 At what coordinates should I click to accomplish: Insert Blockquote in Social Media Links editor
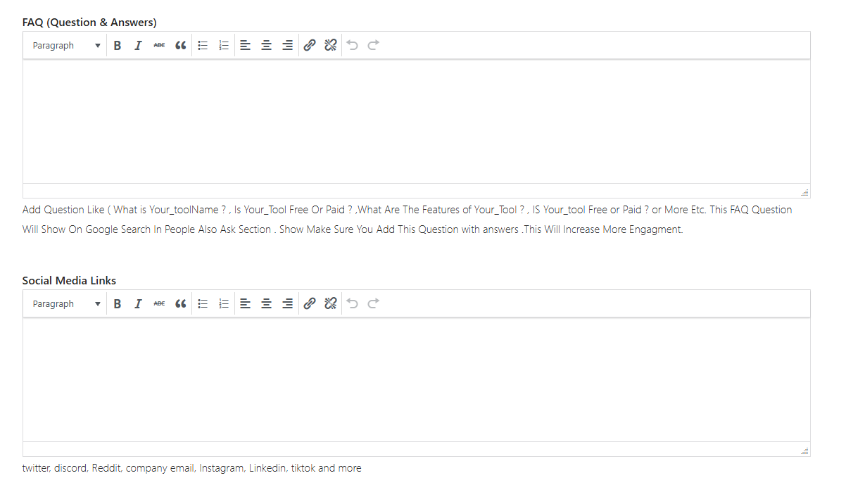pos(181,303)
